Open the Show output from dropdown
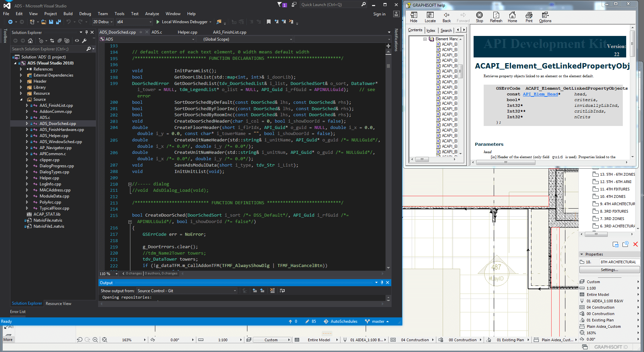 (x=235, y=291)
